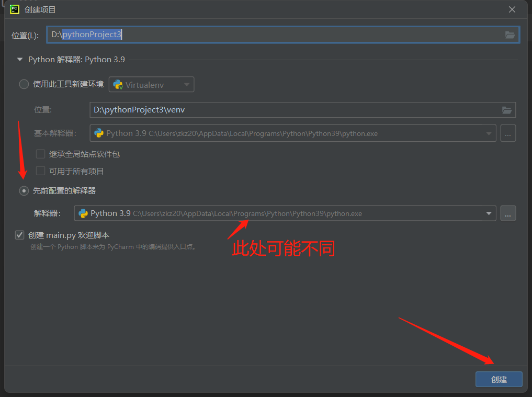532x397 pixels.
Task: Open the 解释器 dropdown arrow
Action: (489, 213)
